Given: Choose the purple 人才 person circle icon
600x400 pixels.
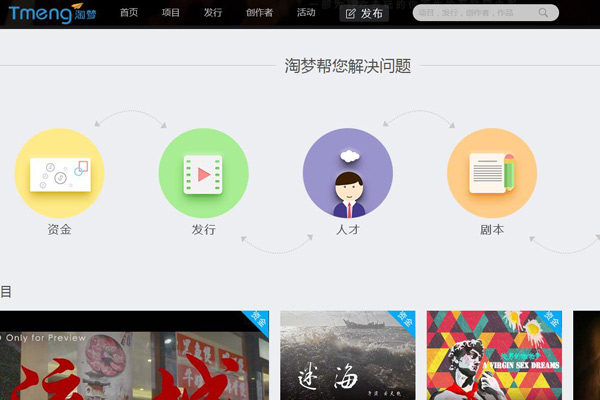Looking at the screenshot, I should point(347,173).
